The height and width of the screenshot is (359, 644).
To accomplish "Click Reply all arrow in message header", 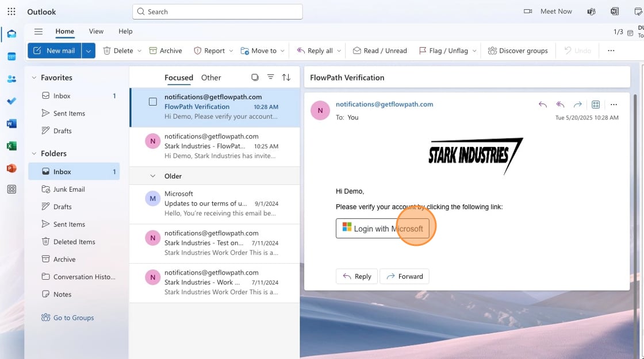I will [x=560, y=105].
